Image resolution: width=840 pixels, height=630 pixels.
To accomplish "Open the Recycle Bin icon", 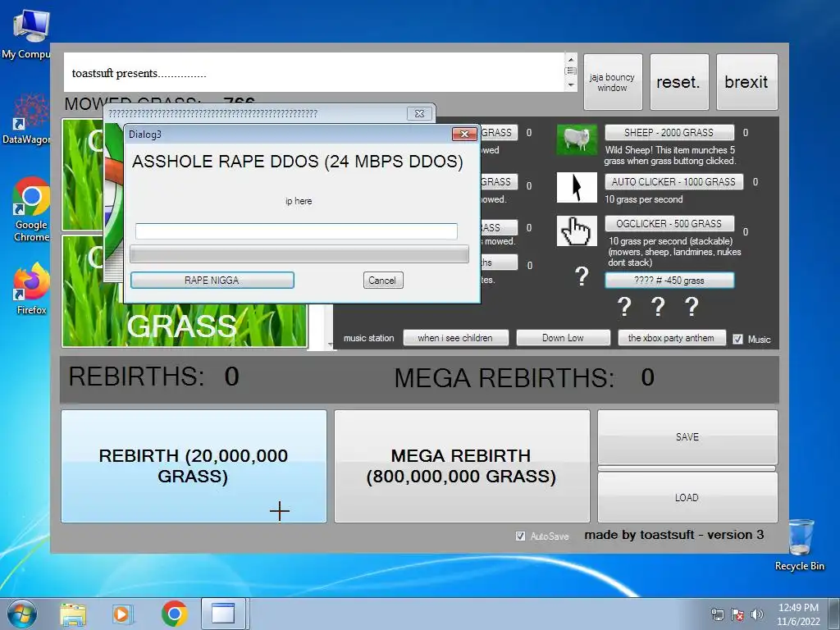I will [800, 545].
